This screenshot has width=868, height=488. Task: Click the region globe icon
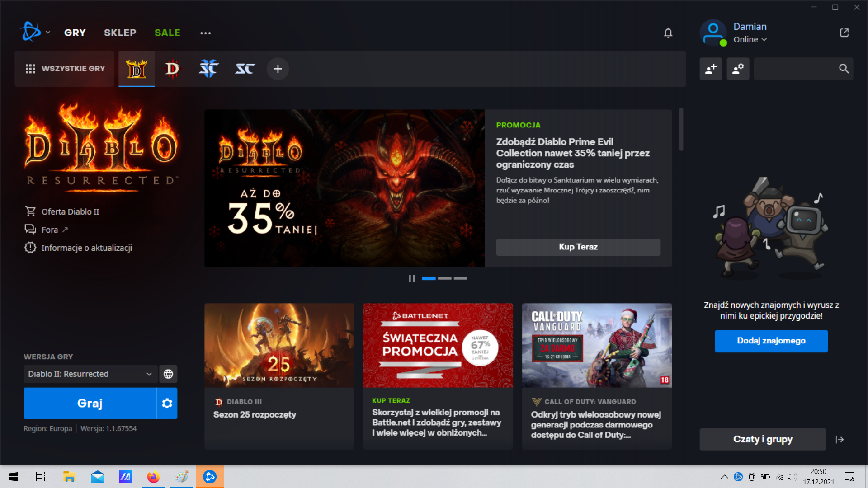coord(168,374)
